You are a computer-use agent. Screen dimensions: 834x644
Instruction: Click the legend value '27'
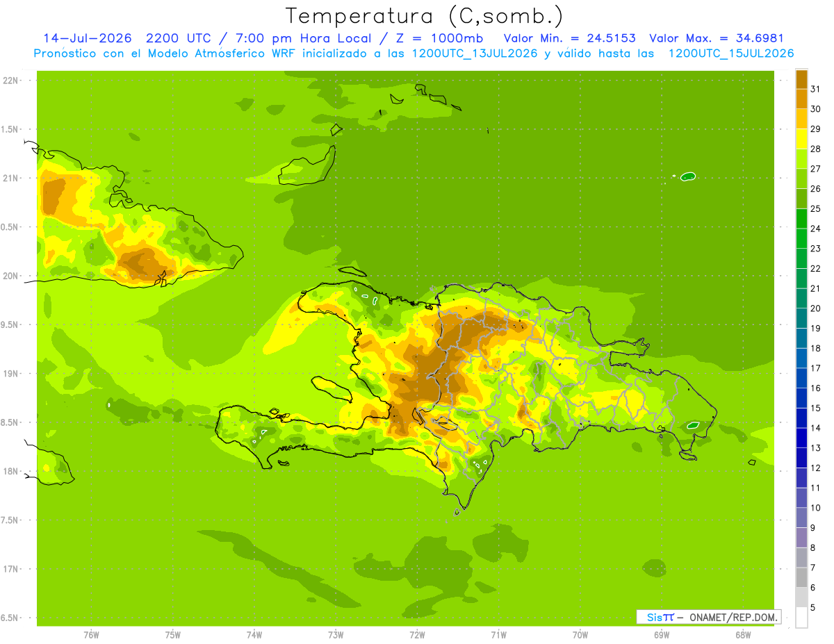(815, 169)
